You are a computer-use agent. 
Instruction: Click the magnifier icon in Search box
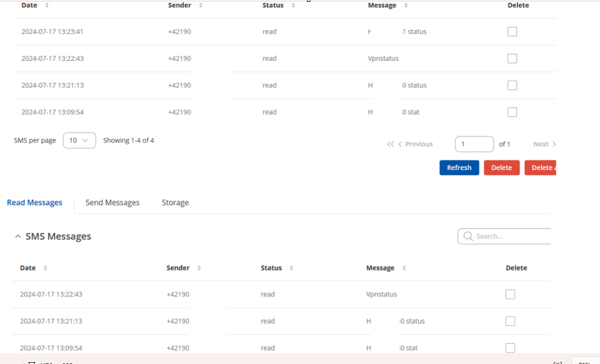[468, 236]
